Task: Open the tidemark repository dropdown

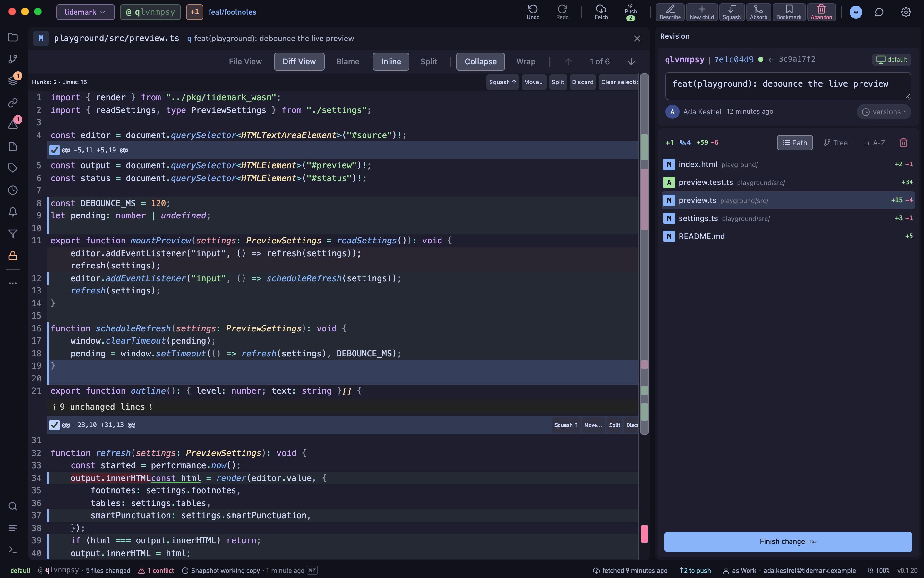Action: [85, 12]
